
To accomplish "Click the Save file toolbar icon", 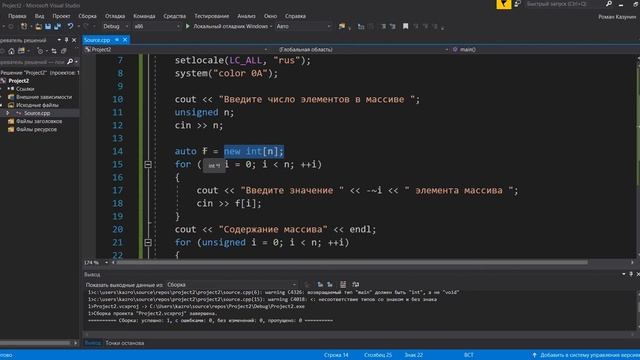I will click(x=48, y=26).
